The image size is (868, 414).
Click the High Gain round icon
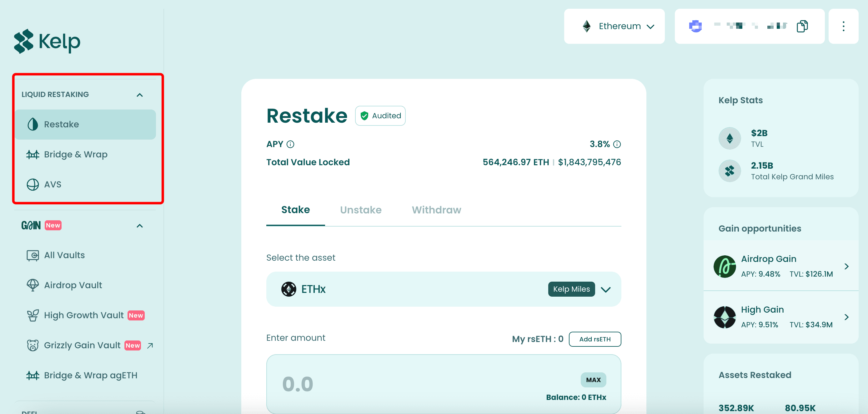tap(725, 317)
